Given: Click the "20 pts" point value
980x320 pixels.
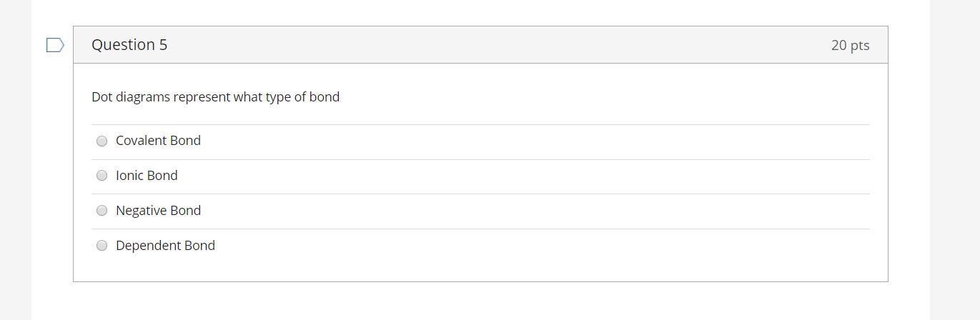Looking at the screenshot, I should click(x=850, y=45).
